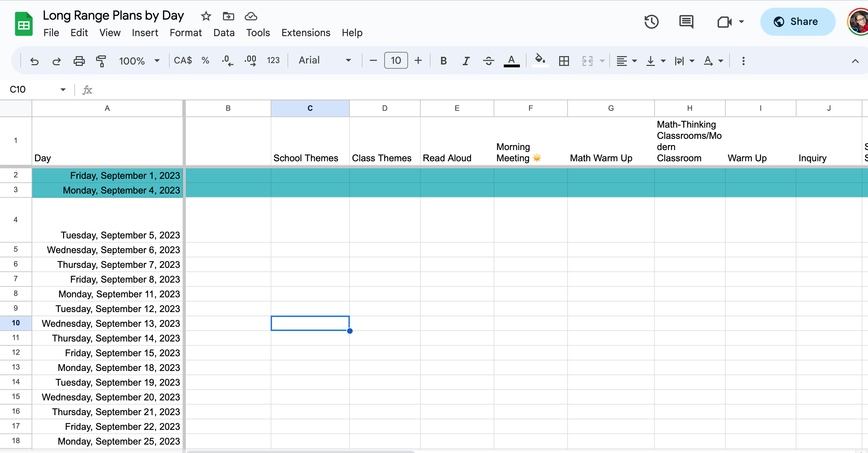
Task: Open the Format menu
Action: tap(185, 33)
